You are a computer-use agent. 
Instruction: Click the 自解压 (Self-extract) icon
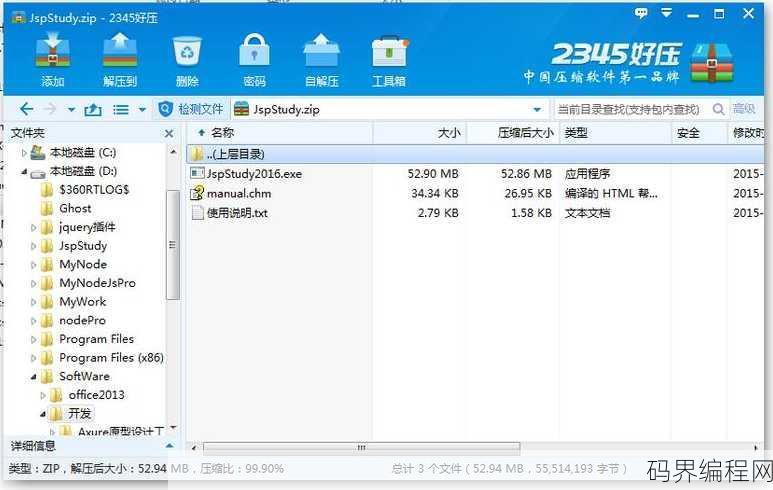[321, 50]
